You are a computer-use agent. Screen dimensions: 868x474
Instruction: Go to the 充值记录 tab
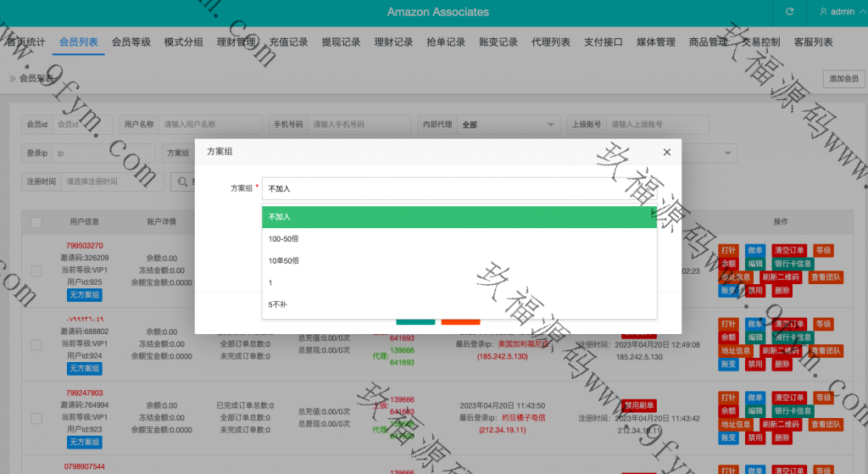pyautogui.click(x=288, y=42)
